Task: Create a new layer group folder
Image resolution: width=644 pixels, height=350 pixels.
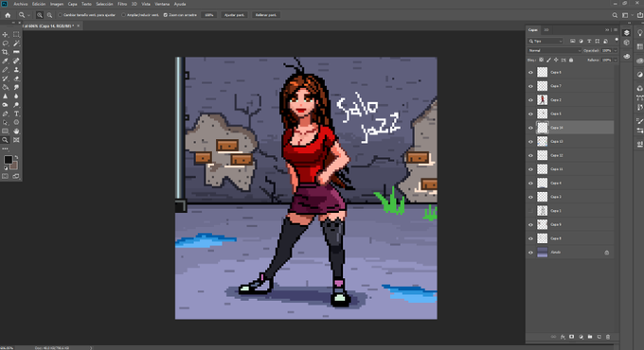Action: 590,337
